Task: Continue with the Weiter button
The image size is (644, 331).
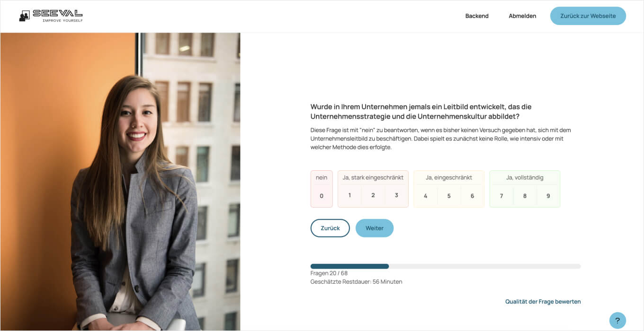Action: (375, 228)
